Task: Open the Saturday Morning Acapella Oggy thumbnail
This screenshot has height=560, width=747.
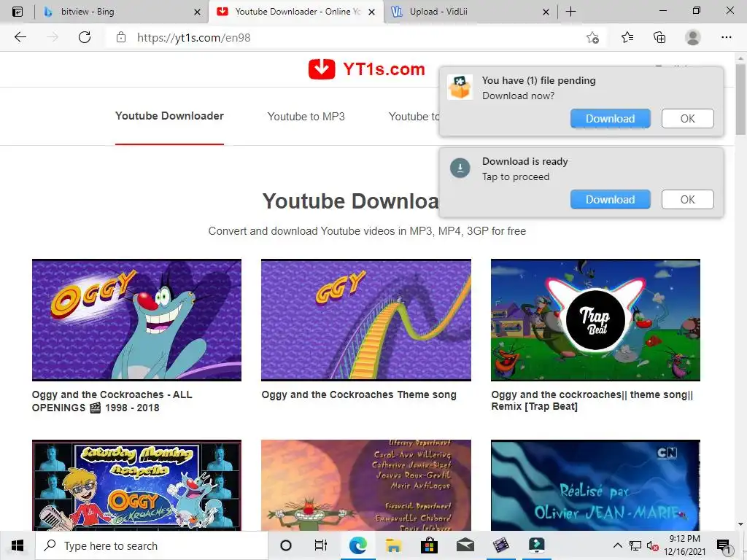Action: (136, 485)
